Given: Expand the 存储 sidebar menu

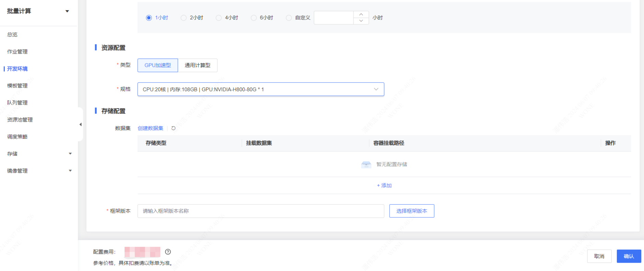Looking at the screenshot, I should click(x=70, y=154).
